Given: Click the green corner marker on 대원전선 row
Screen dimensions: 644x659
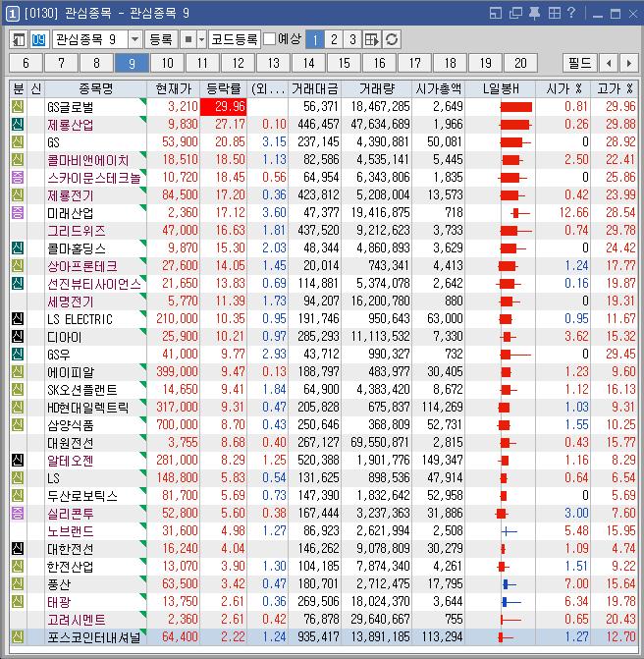Looking at the screenshot, I should [143, 437].
